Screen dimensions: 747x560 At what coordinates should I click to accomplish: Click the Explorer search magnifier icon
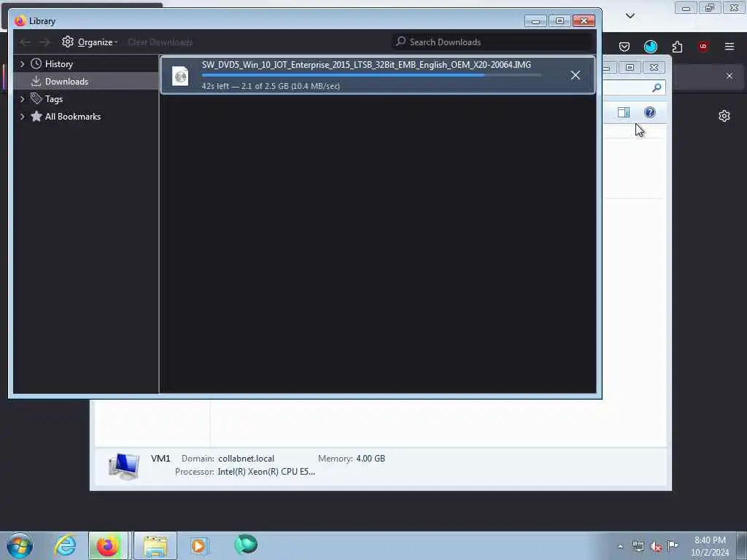click(657, 87)
